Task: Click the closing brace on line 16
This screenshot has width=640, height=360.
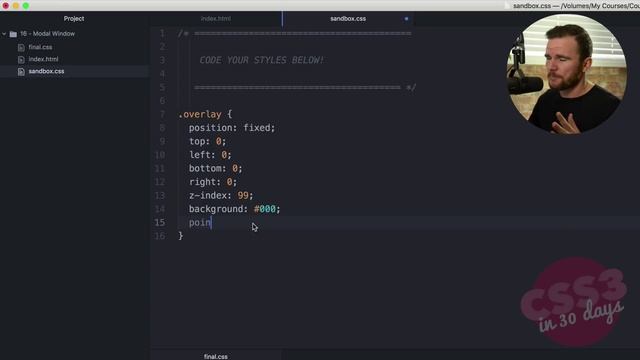Action: 180,236
